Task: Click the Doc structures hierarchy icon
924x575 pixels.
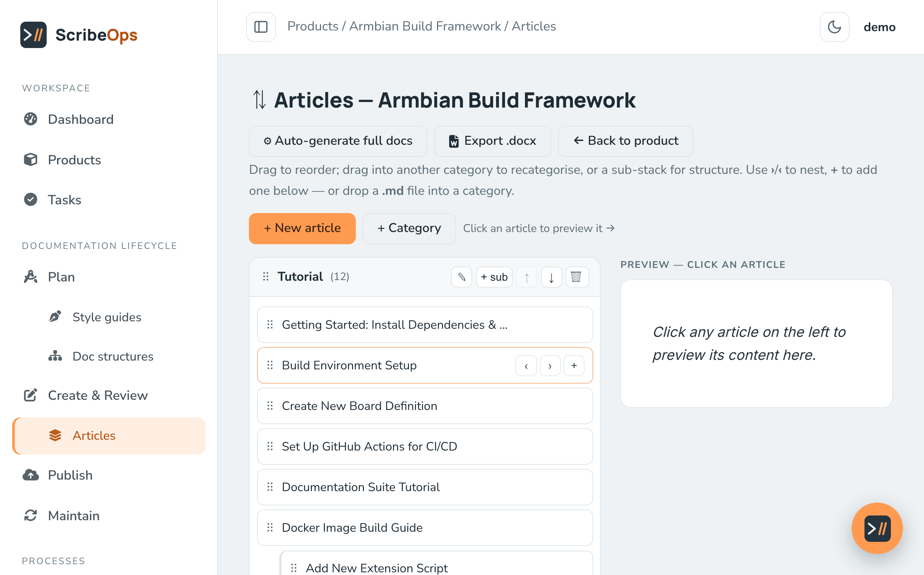Action: click(55, 356)
